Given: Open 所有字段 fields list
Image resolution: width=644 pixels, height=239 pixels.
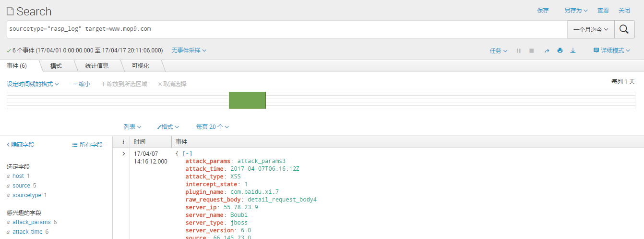Looking at the screenshot, I should click(87, 144).
